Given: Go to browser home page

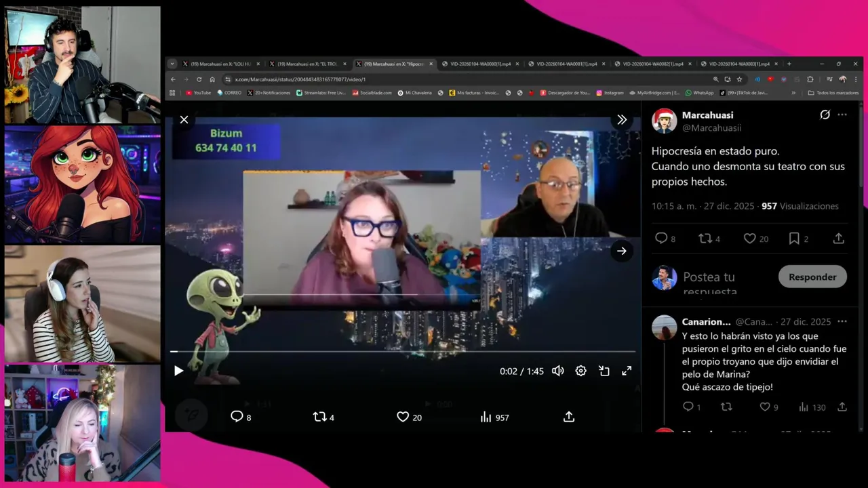Looking at the screenshot, I should pyautogui.click(x=212, y=79).
